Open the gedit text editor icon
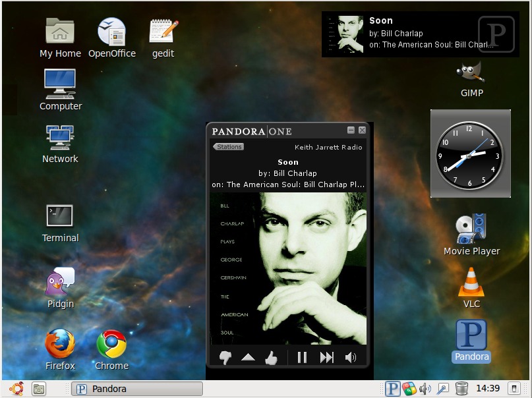 click(163, 38)
